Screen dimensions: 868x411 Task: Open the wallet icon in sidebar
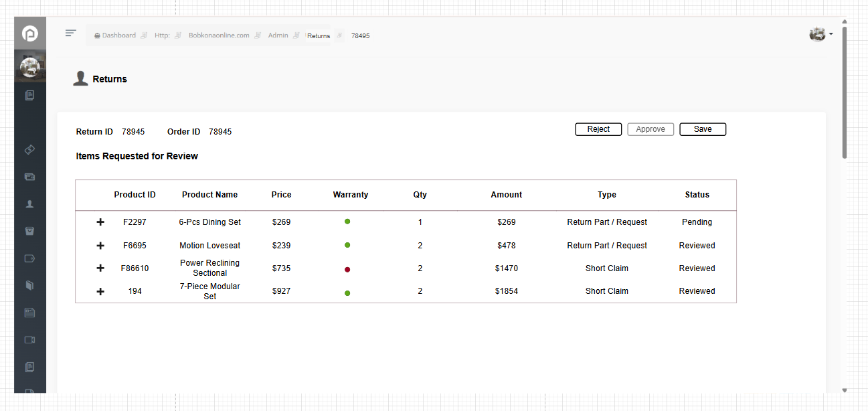(x=29, y=177)
